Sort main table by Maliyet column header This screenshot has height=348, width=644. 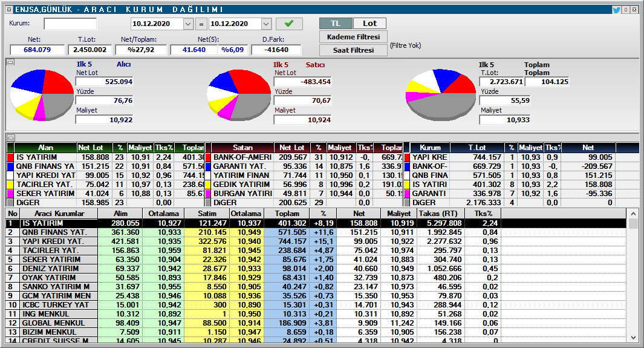399,214
